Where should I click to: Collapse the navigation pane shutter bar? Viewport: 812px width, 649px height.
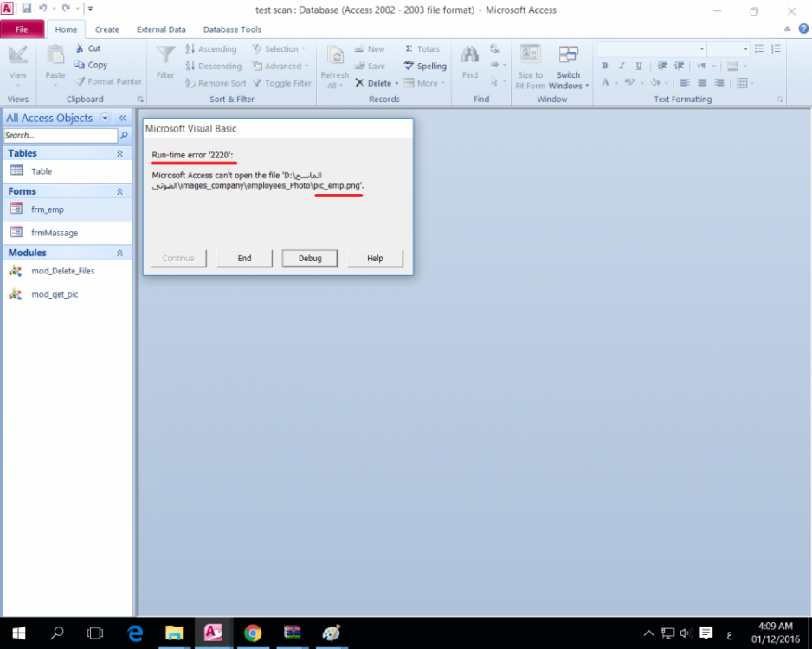click(x=123, y=118)
